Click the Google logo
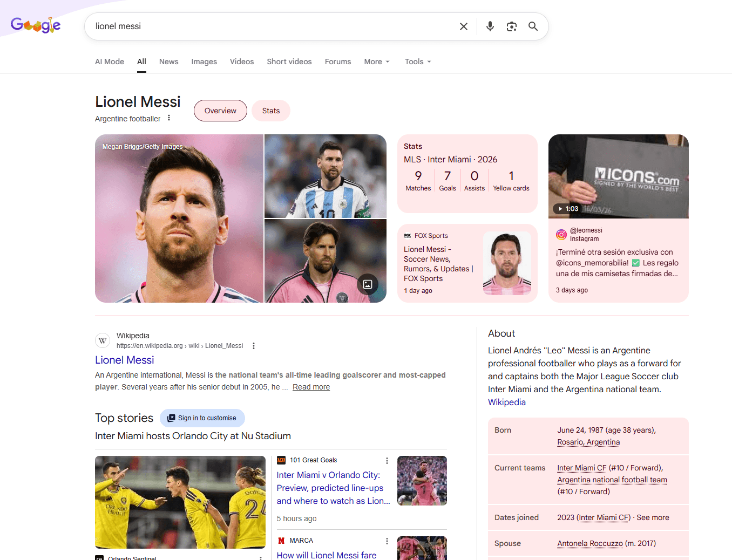 click(x=36, y=25)
